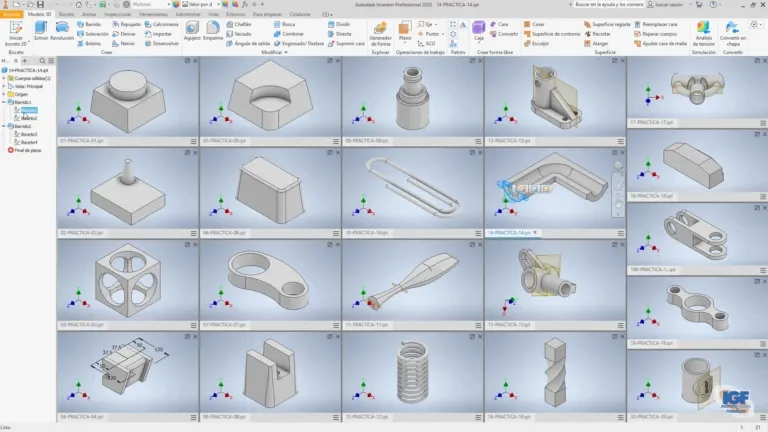Switch to the Inspeccionar ribbon tab
The height and width of the screenshot is (432, 768).
[118, 14]
